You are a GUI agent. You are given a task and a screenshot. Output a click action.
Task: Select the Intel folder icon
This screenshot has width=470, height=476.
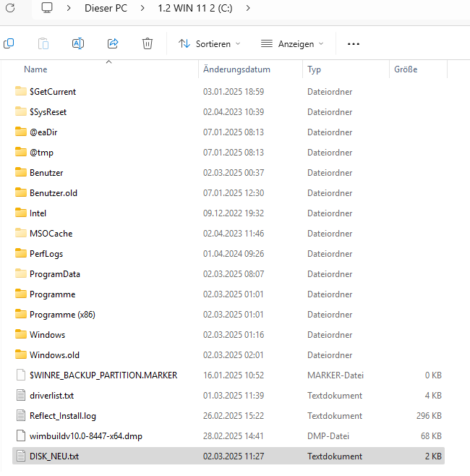pyautogui.click(x=21, y=213)
